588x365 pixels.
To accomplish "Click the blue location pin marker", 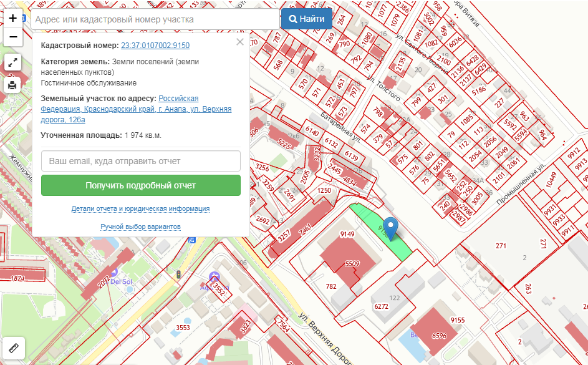I will (391, 228).
